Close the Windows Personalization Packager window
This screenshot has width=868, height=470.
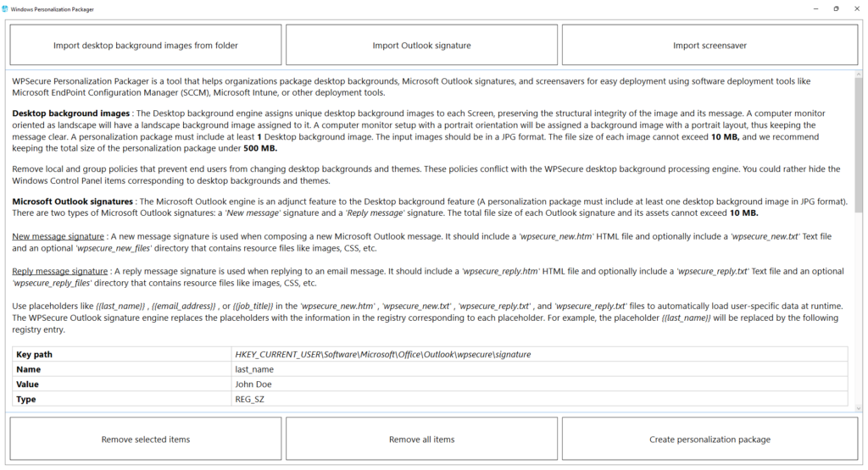[x=856, y=8]
